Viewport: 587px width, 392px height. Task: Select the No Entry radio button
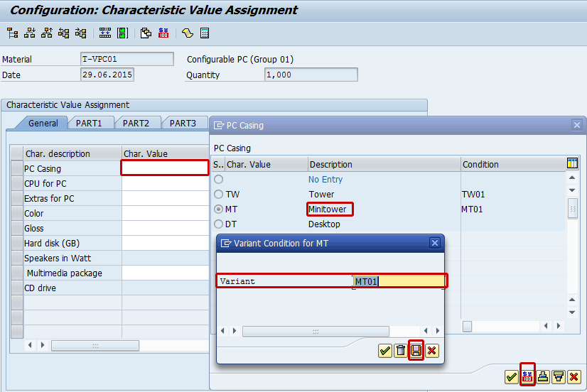[219, 180]
